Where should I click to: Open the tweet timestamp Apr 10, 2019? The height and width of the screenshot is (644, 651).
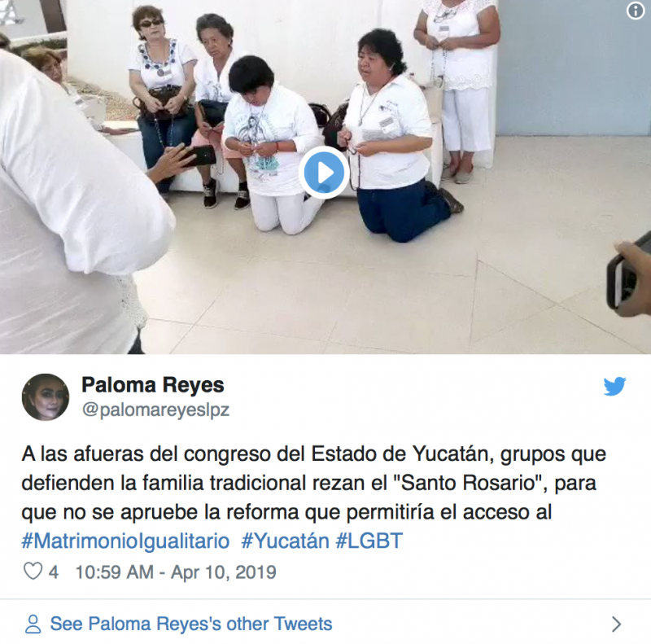click(x=176, y=572)
